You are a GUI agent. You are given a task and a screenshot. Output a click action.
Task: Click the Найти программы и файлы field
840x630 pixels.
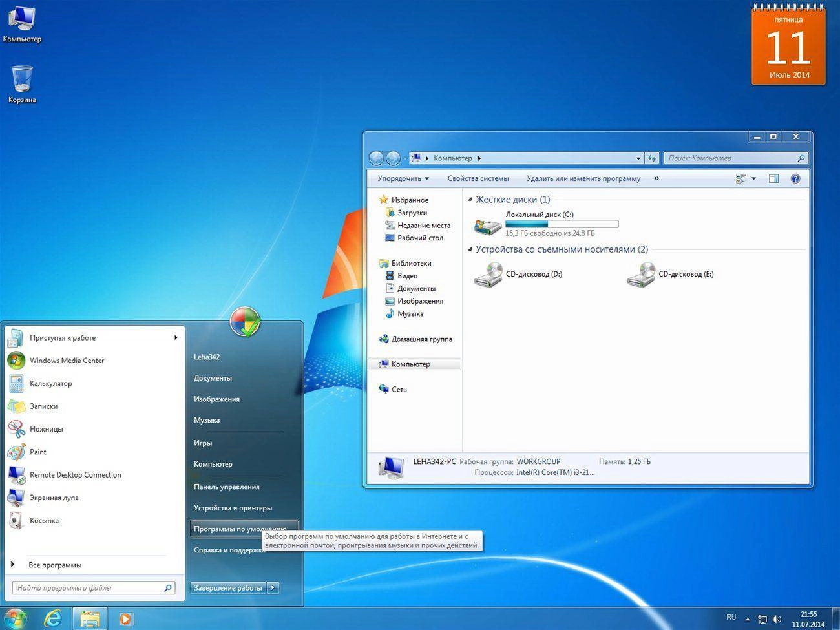click(94, 588)
